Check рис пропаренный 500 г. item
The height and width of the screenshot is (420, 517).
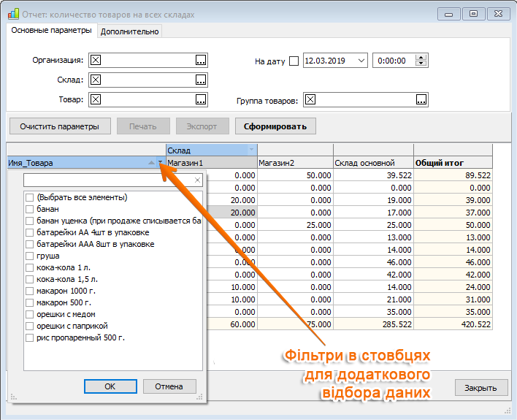29,338
